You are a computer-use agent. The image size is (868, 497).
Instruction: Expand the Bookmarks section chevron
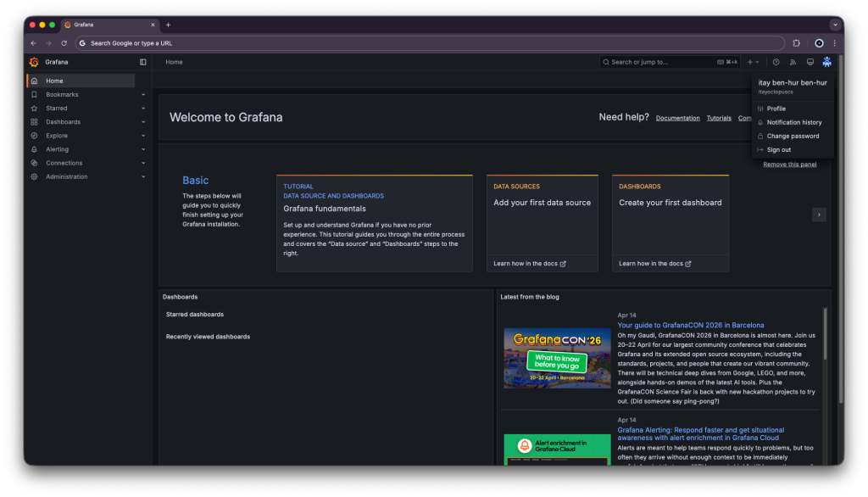[x=143, y=95]
